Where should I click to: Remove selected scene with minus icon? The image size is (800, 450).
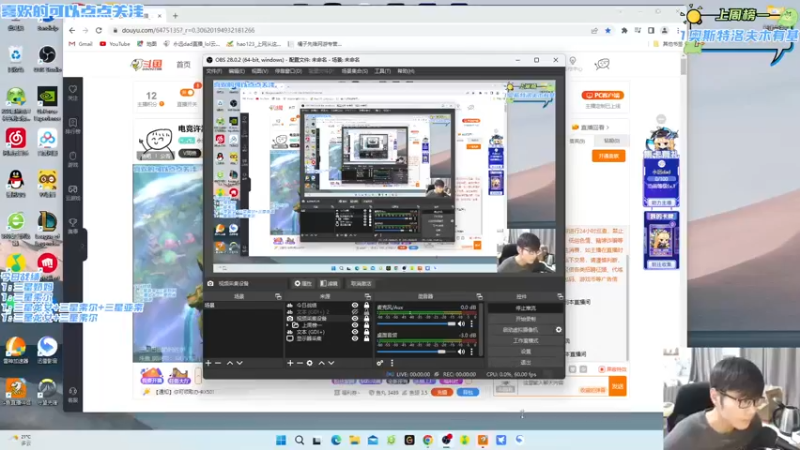tap(218, 363)
